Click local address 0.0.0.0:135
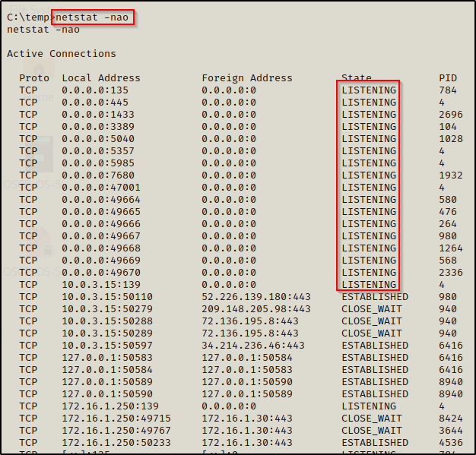The width and height of the screenshot is (476, 455). tap(95, 90)
